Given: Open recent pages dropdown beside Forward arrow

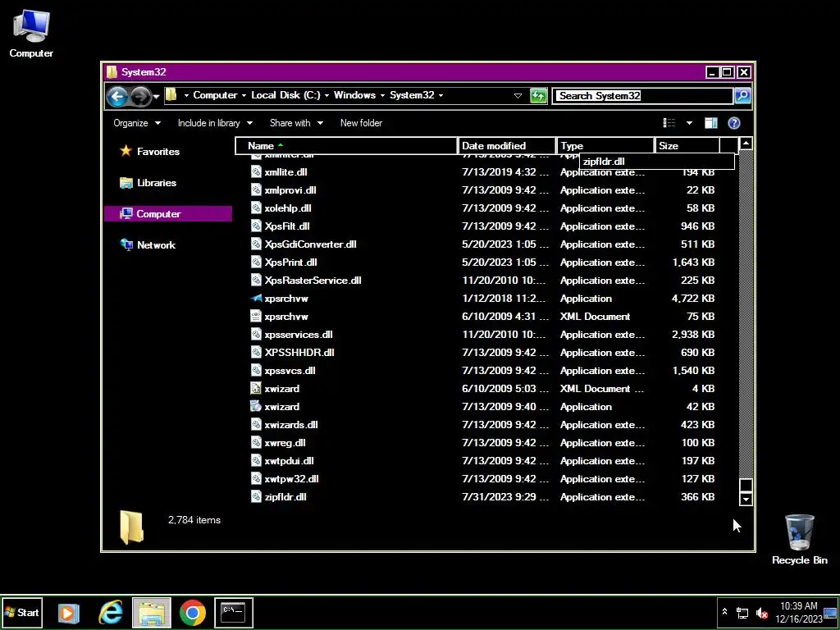Looking at the screenshot, I should (x=156, y=97).
